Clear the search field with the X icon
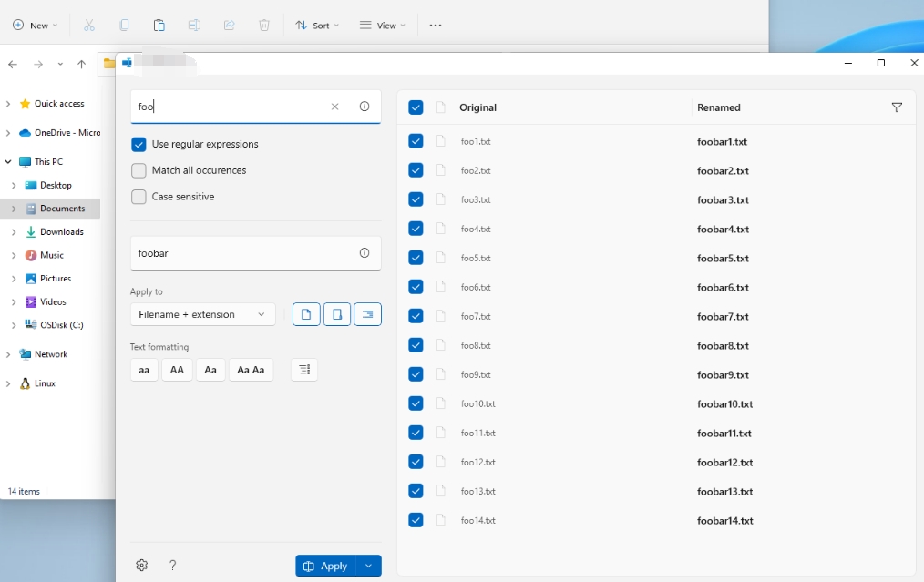This screenshot has width=924, height=582. [x=334, y=107]
